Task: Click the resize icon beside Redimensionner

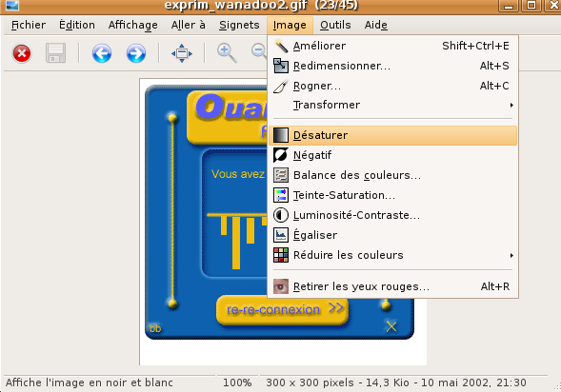Action: [x=281, y=66]
